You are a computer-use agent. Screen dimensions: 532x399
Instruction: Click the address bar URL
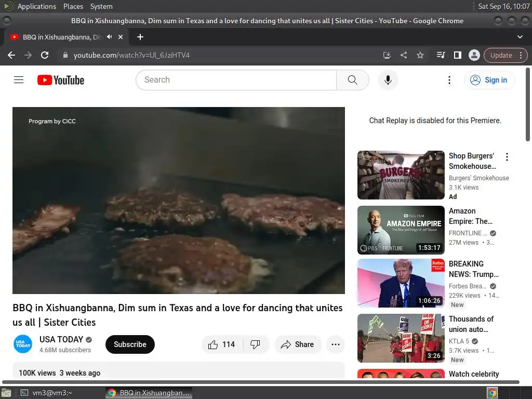coord(131,55)
